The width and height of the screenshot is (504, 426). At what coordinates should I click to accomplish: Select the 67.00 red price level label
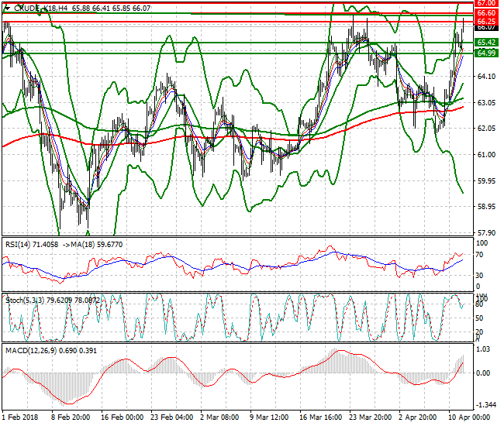click(486, 4)
